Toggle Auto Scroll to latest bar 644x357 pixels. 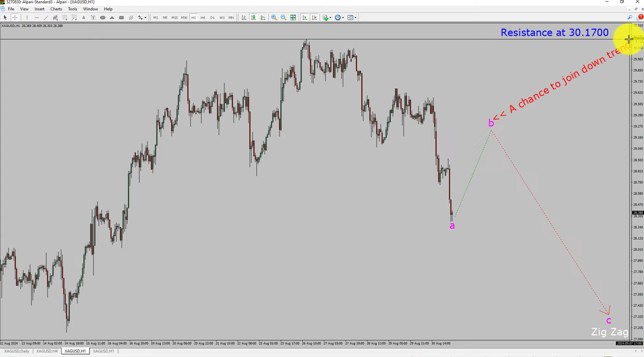305,18
